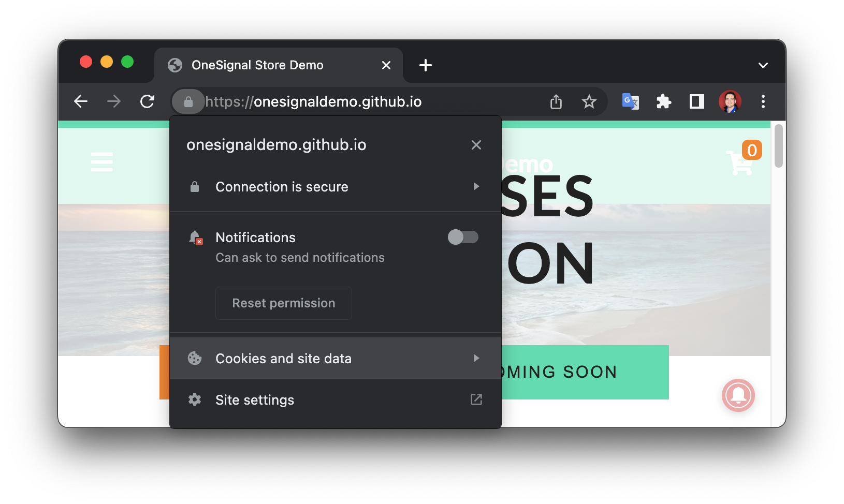Open the user profile avatar
This screenshot has height=504, width=844.
730,101
